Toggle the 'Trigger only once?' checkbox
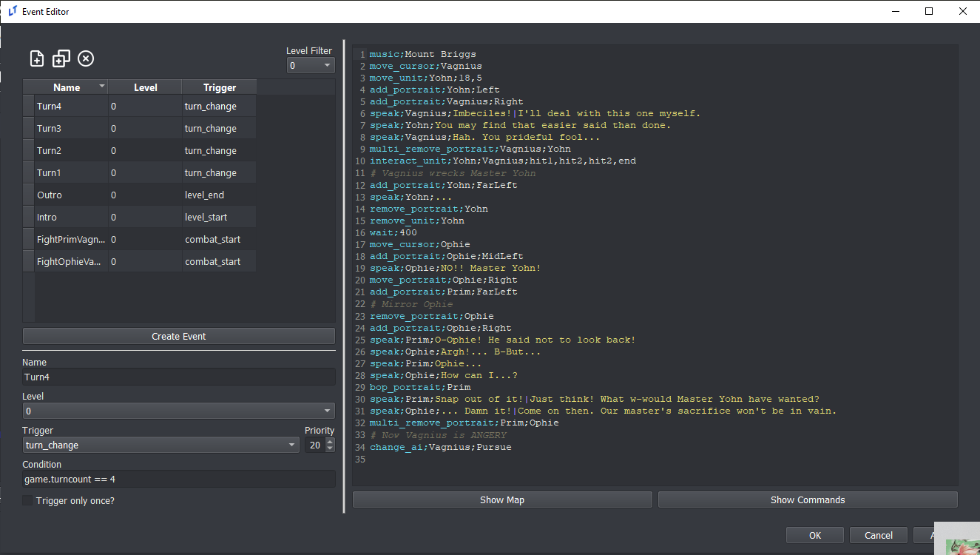The width and height of the screenshot is (980, 555). tap(28, 501)
